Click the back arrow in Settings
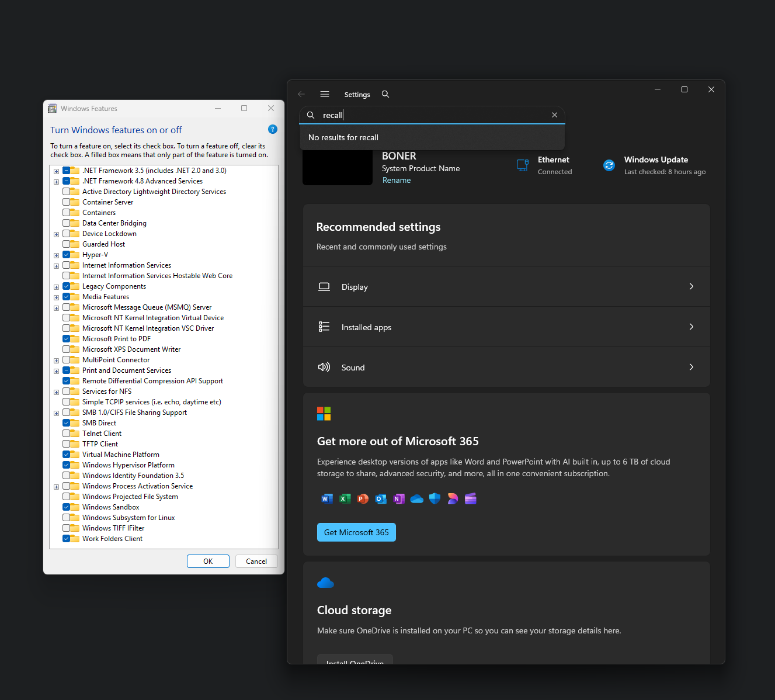Image resolution: width=775 pixels, height=700 pixels. tap(301, 94)
